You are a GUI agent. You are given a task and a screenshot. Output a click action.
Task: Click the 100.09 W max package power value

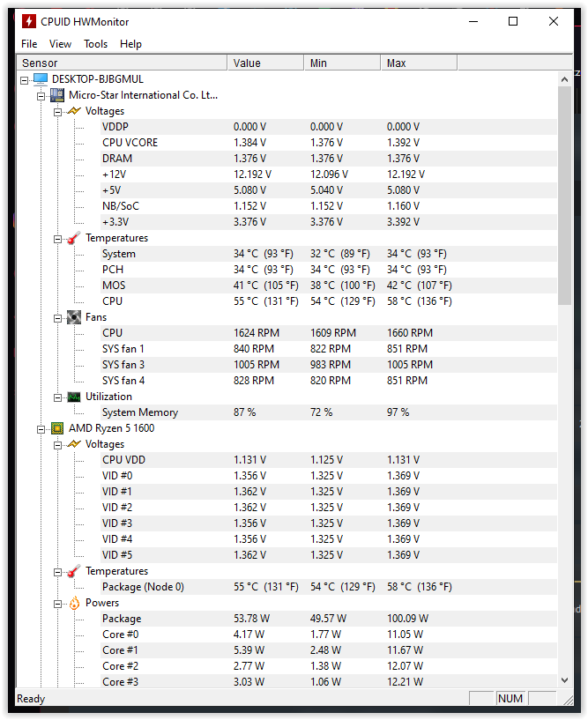[407, 619]
